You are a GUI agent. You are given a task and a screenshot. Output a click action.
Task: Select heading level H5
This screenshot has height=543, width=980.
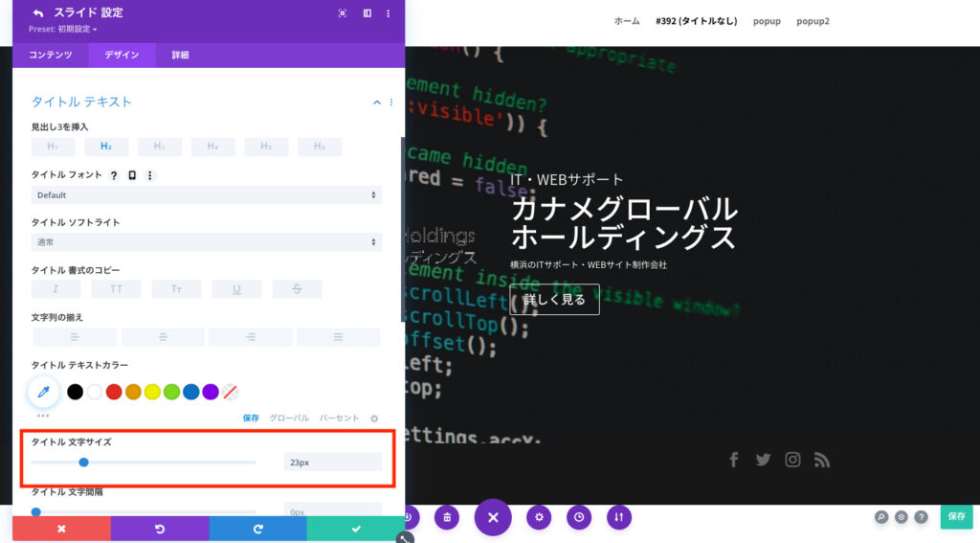[x=266, y=147]
